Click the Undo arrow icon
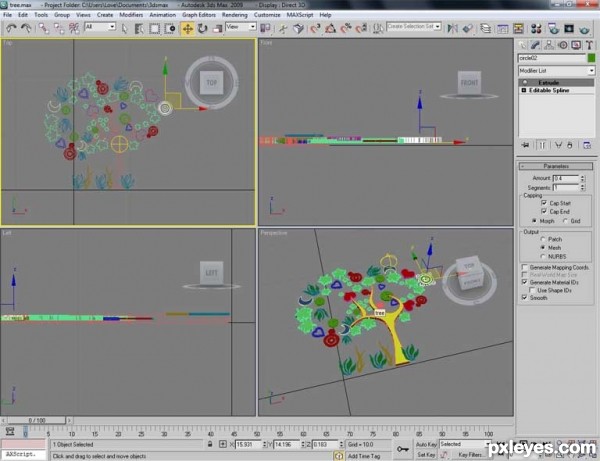600x461 pixels. 11,28
